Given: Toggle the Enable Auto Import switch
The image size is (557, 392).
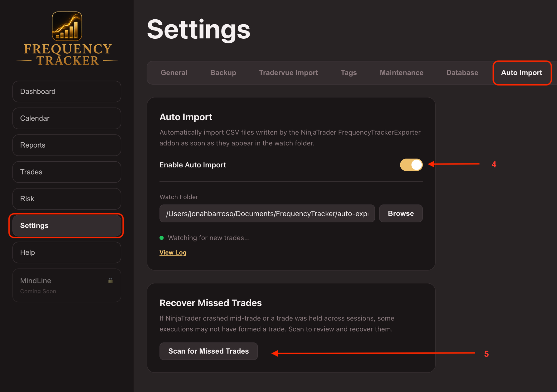Looking at the screenshot, I should tap(411, 165).
